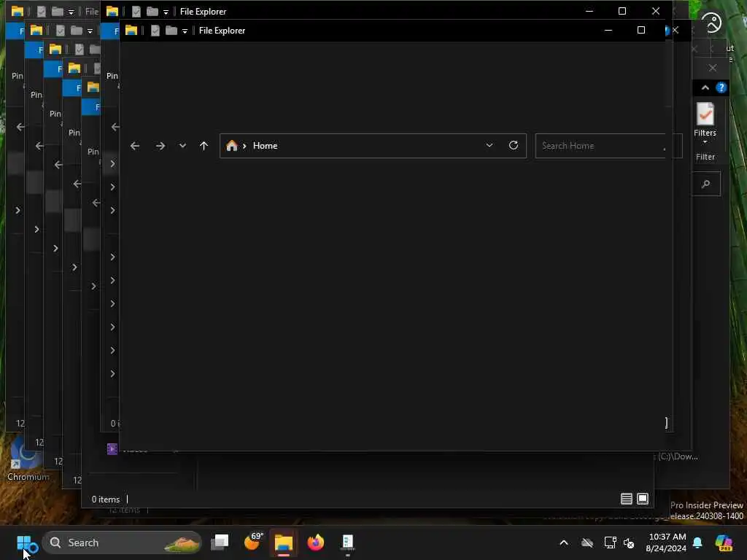
Task: Open front window's Customize Quick Access Toolbar dropdown
Action: click(x=185, y=31)
